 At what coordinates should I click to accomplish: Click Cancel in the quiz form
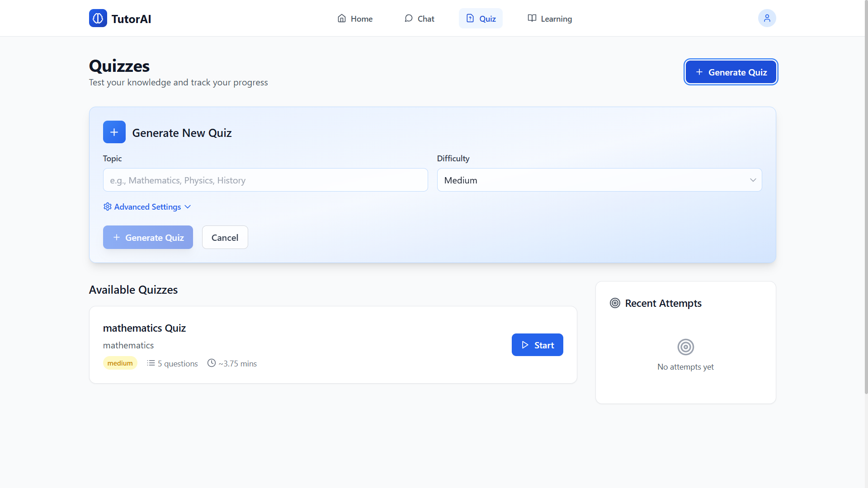point(225,238)
